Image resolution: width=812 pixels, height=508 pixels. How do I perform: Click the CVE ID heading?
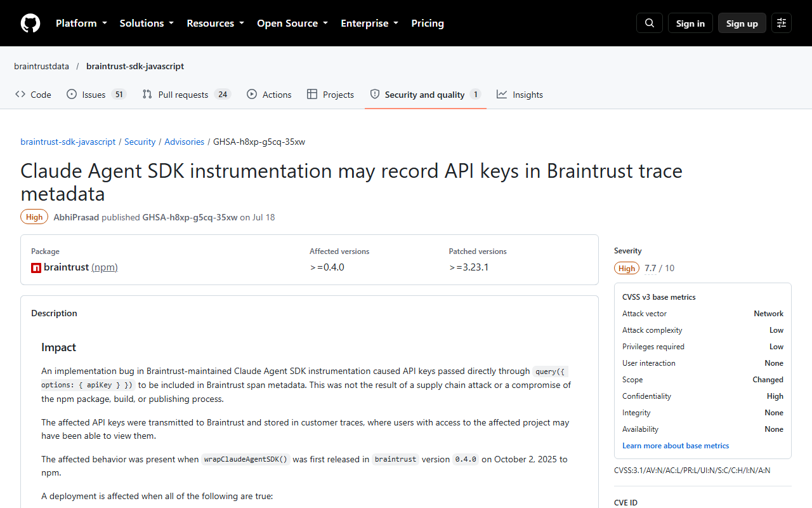625,503
